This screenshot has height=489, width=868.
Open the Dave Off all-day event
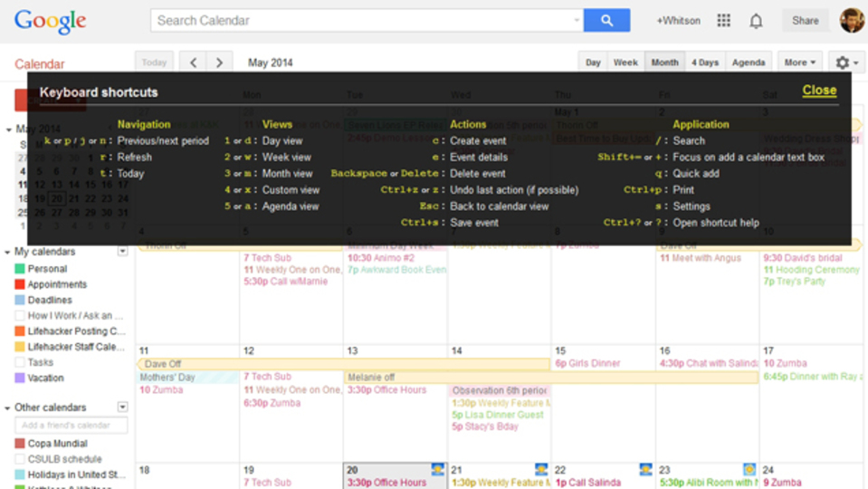pyautogui.click(x=343, y=364)
